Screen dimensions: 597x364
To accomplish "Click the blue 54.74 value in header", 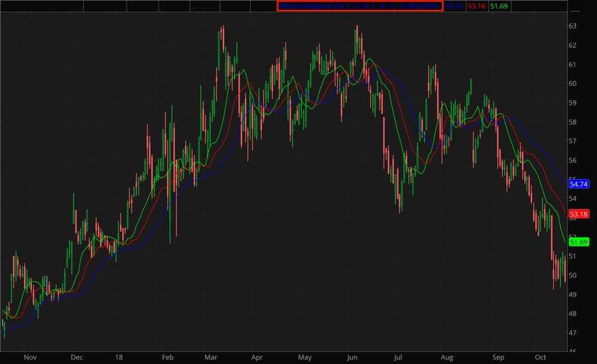I will (454, 6).
